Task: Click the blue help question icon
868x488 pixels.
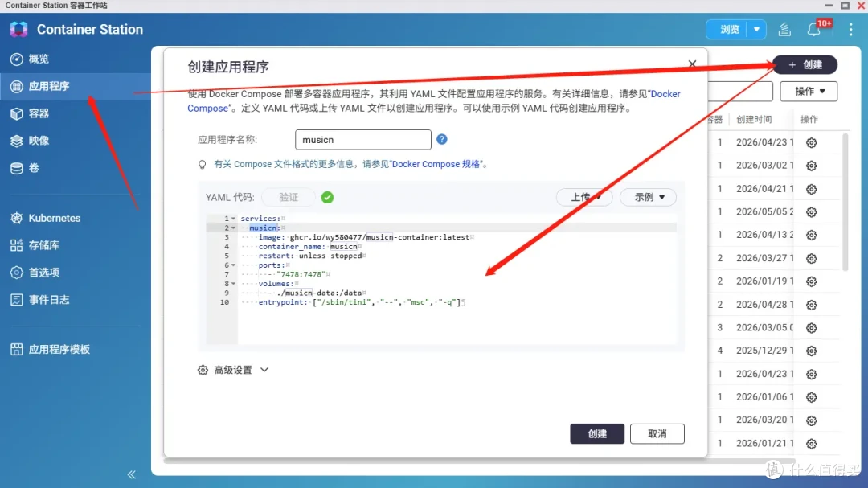Action: pos(442,139)
